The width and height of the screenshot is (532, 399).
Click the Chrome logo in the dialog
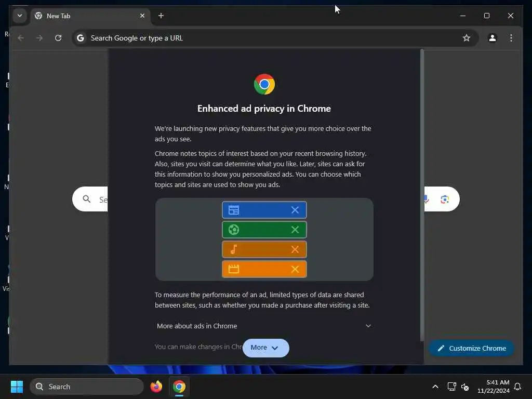(x=264, y=84)
